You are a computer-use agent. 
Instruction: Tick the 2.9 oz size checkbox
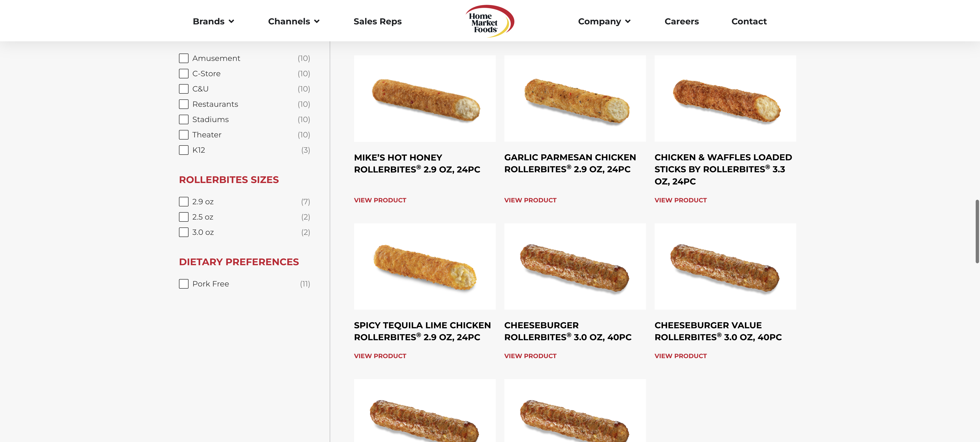(x=184, y=202)
